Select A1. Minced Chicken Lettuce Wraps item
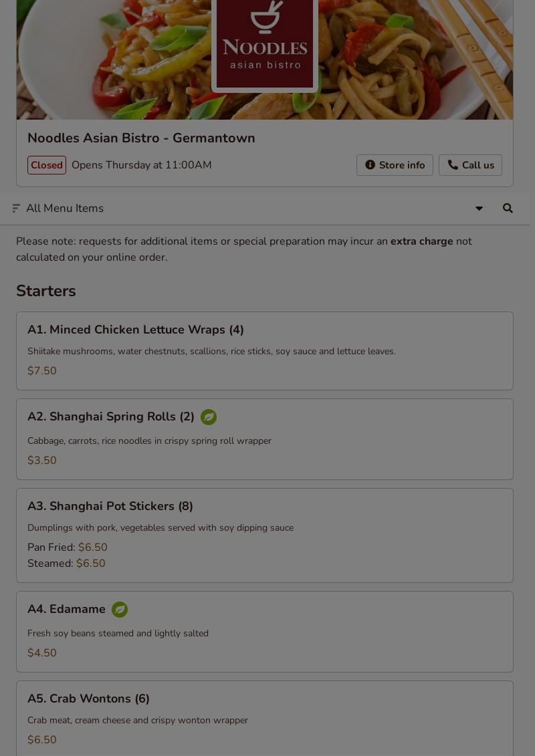Viewport: 535px width, 756px height. (x=135, y=330)
